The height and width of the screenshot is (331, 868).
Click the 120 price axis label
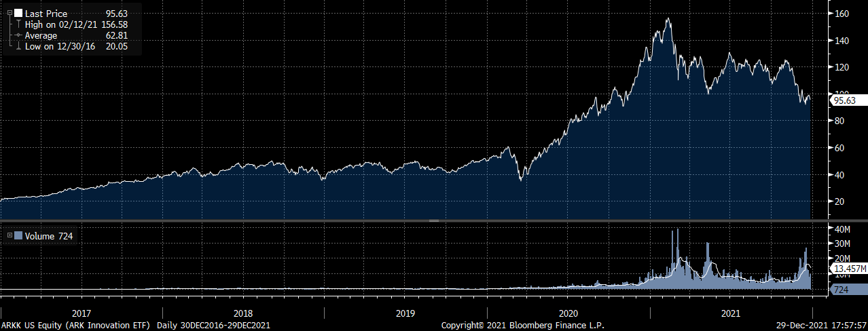(x=843, y=67)
